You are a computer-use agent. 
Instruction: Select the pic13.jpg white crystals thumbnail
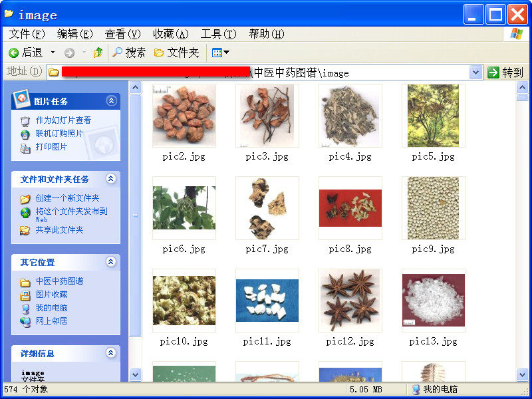pyautogui.click(x=434, y=301)
